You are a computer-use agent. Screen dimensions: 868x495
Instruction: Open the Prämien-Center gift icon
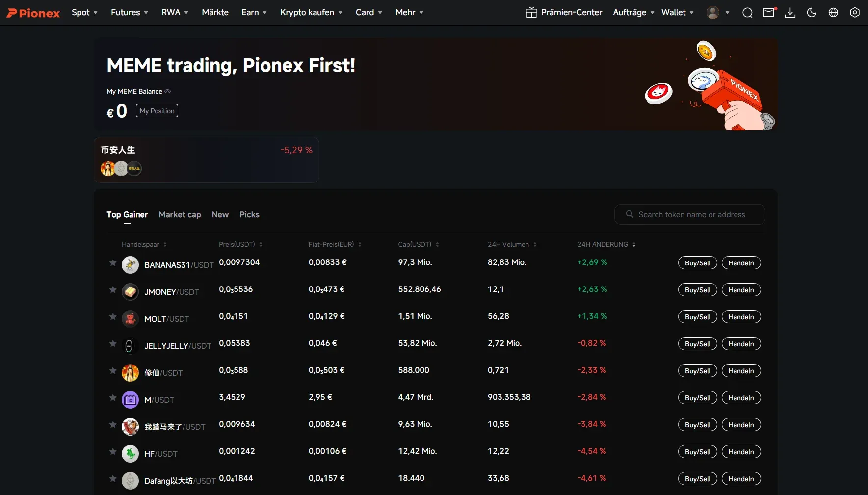(x=531, y=13)
